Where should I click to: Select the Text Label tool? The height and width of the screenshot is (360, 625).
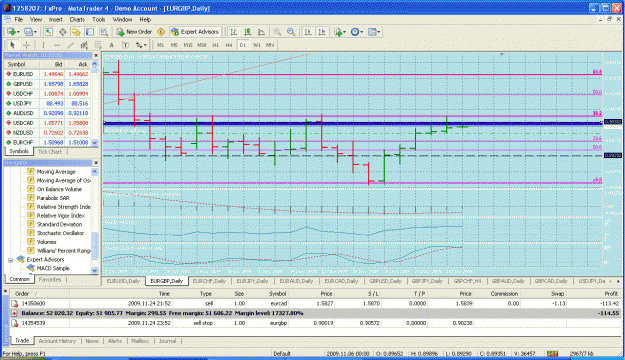pos(125,45)
